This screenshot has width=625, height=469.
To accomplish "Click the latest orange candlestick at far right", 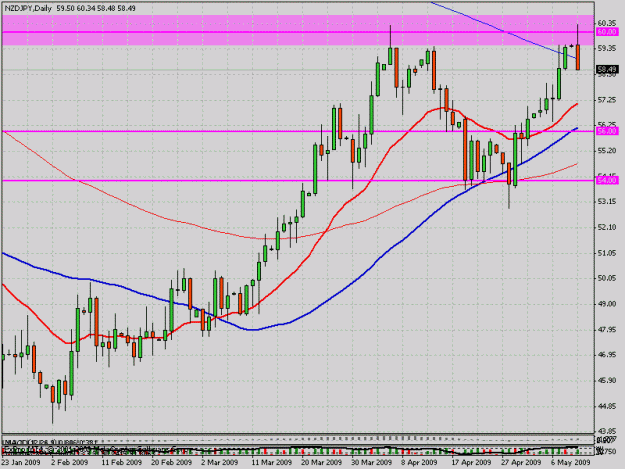I will 578,57.
